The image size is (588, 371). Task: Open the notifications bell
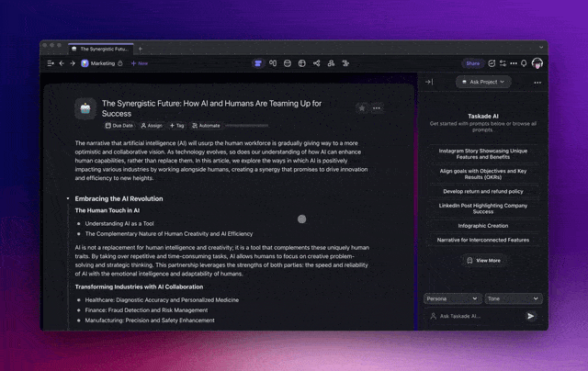[525, 63]
